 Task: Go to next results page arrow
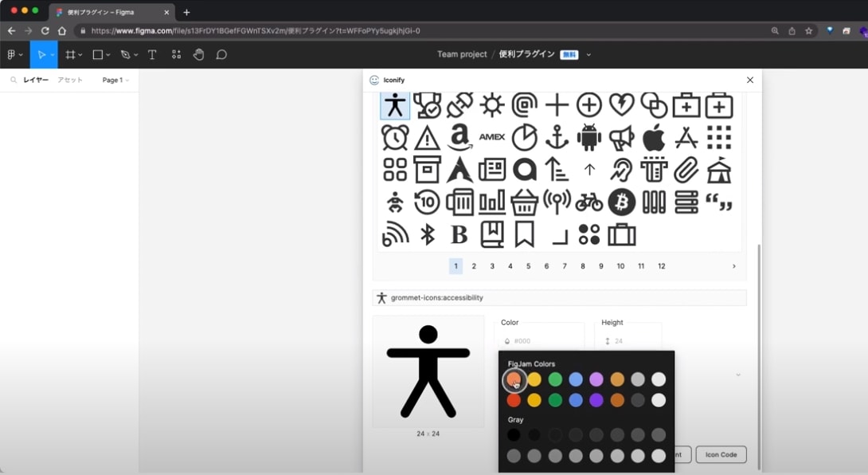point(734,266)
